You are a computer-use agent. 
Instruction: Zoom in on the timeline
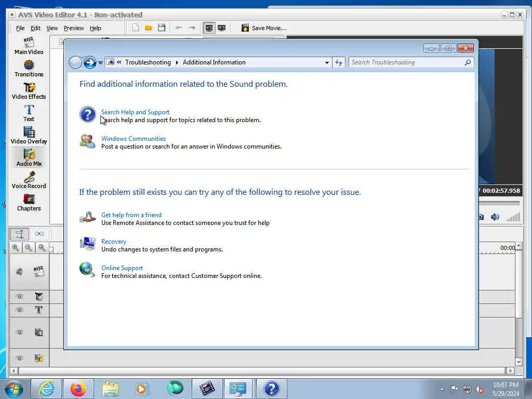[x=16, y=248]
